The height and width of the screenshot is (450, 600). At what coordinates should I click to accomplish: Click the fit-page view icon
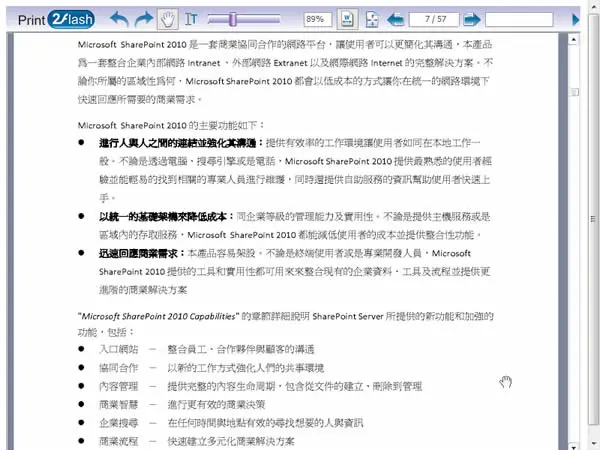[x=372, y=19]
